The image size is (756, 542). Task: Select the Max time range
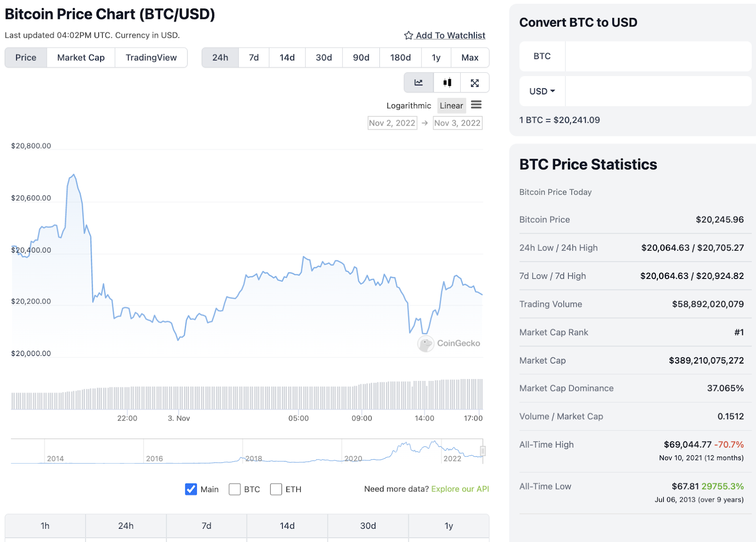click(470, 58)
